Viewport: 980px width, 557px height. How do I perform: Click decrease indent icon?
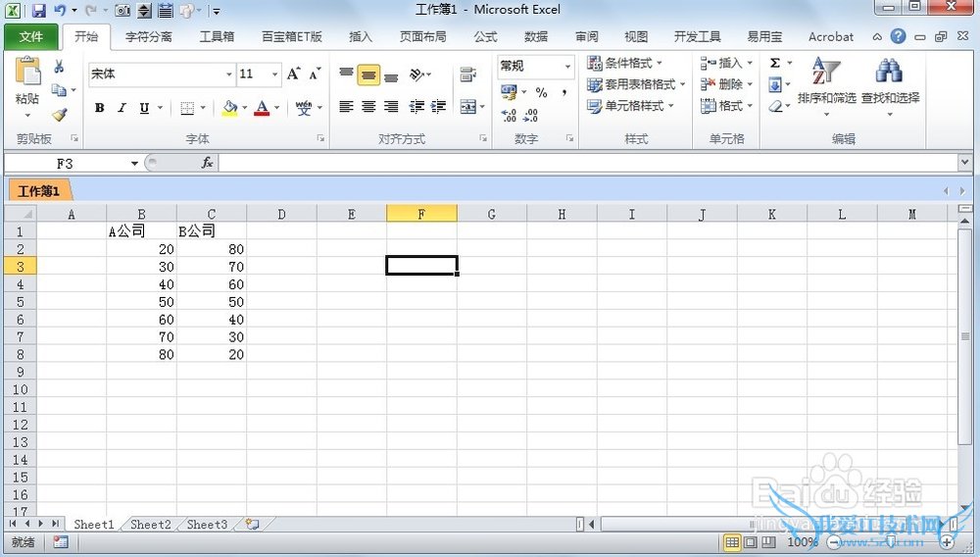pos(416,107)
